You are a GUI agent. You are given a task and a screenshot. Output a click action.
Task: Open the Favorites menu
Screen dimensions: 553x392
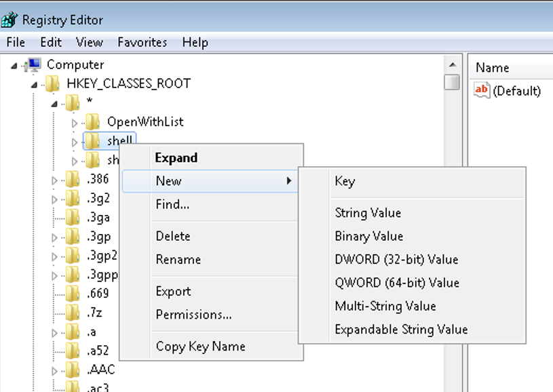point(142,42)
